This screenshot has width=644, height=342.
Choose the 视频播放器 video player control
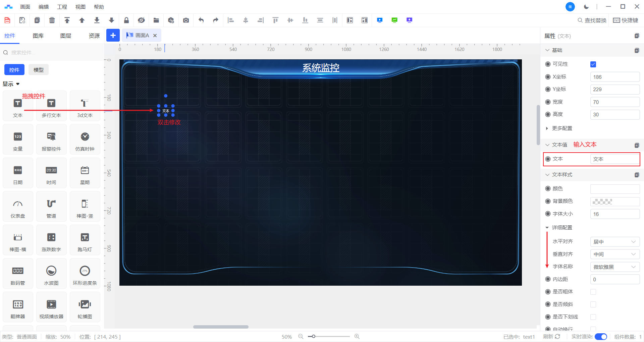pyautogui.click(x=51, y=307)
